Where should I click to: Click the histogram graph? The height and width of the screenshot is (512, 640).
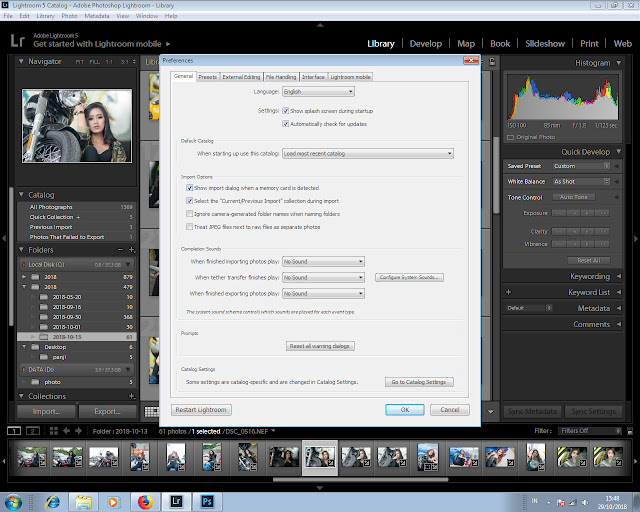pos(563,97)
